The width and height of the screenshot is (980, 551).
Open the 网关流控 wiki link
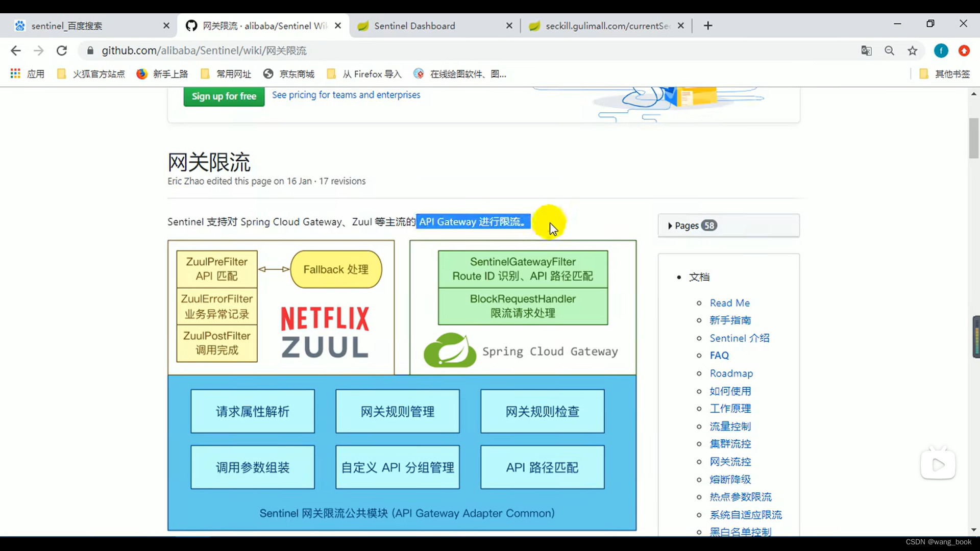[730, 462]
